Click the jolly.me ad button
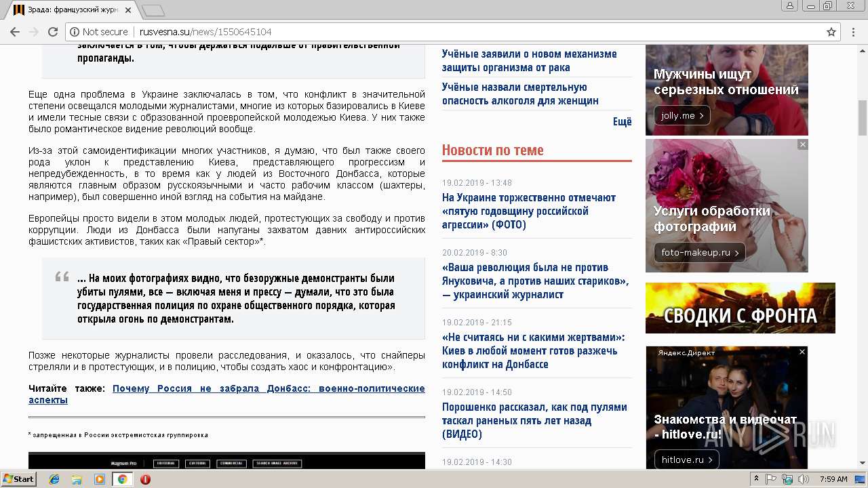This screenshot has height=488, width=868. (682, 115)
